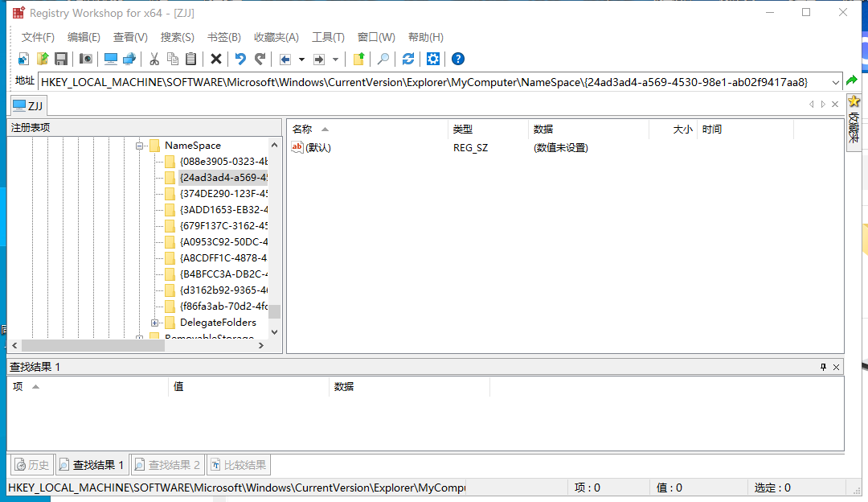The width and height of the screenshot is (868, 502).
Task: Open the 编辑(E) menu
Action: [x=84, y=37]
